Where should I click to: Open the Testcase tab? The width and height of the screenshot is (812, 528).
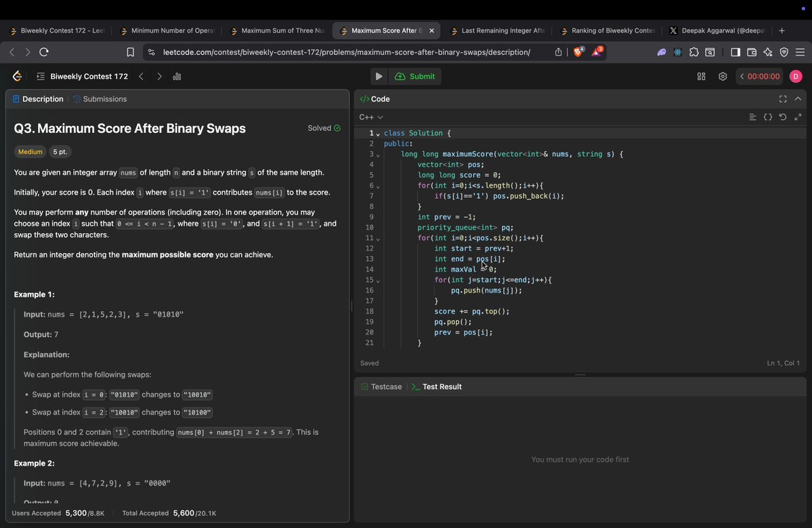coord(381,386)
